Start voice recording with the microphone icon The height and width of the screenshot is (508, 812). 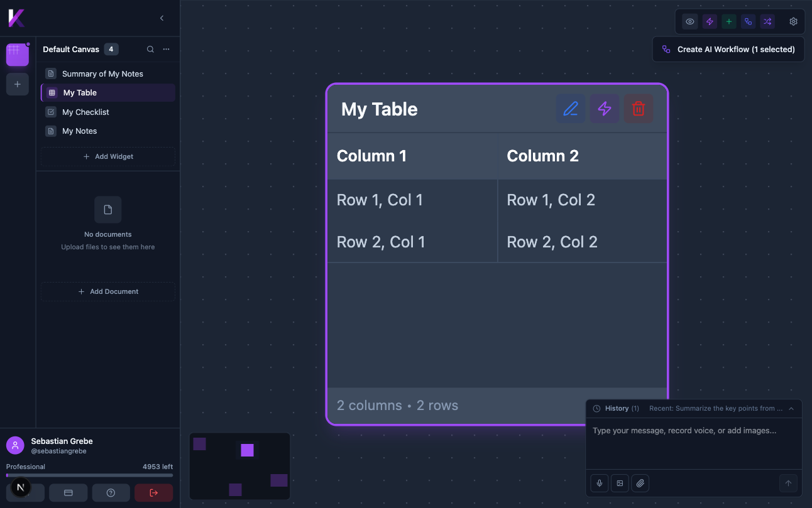coord(599,483)
